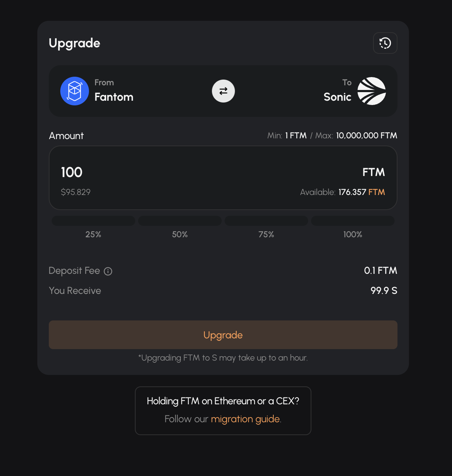Select the 75% amount bar
This screenshot has width=452, height=476.
pyautogui.click(x=266, y=221)
